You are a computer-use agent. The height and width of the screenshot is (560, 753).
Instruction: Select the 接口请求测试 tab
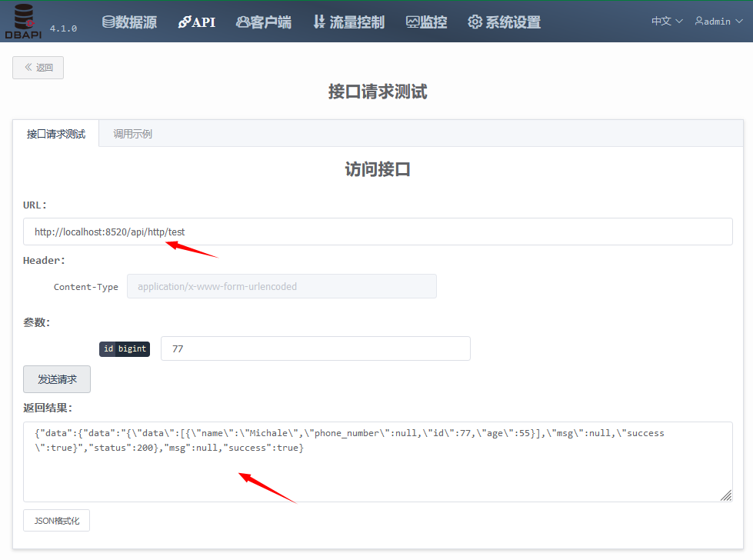pos(55,132)
